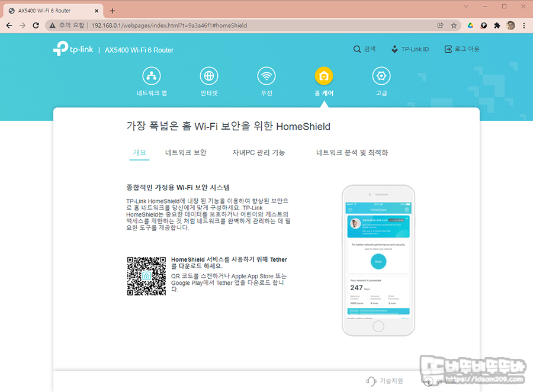Open the tab search chevron

tap(466, 7)
